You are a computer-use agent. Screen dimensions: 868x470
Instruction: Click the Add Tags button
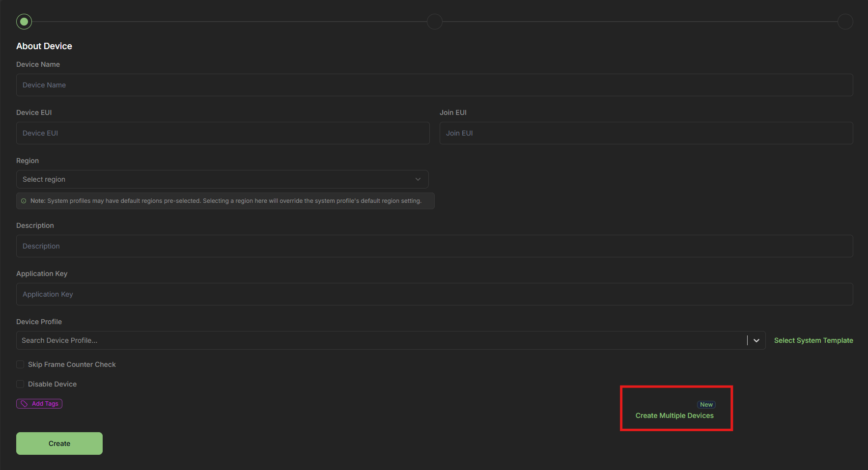pos(39,403)
